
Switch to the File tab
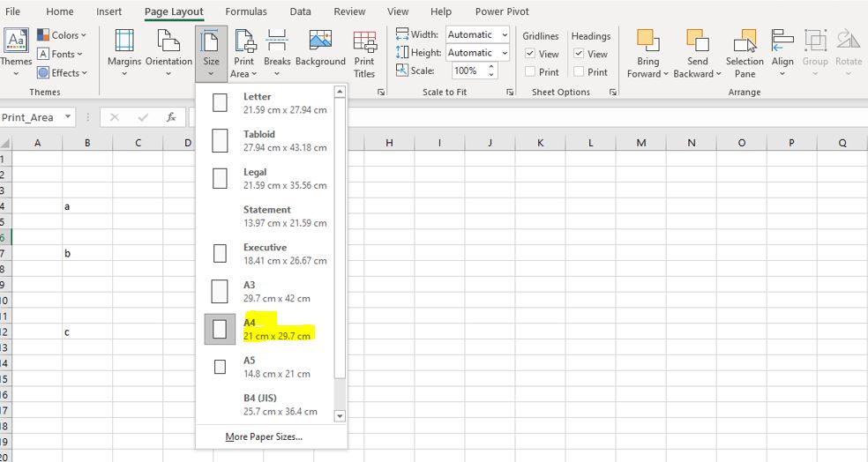(x=12, y=11)
